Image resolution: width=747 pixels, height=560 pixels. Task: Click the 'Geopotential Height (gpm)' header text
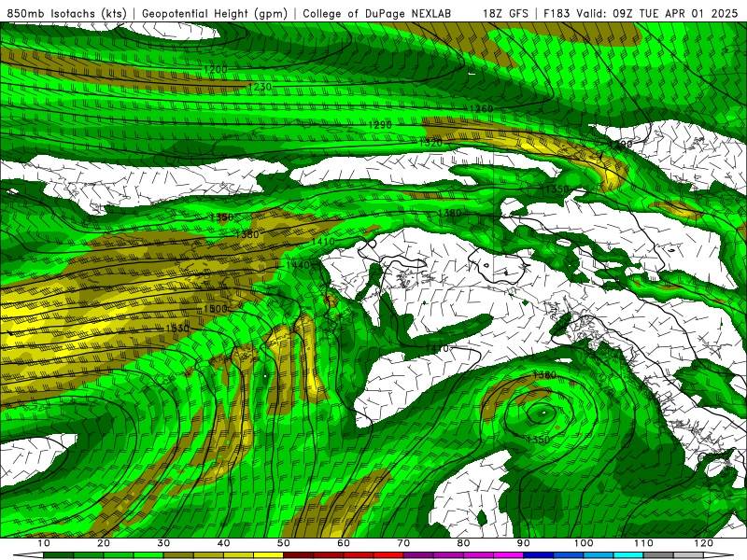click(x=215, y=13)
